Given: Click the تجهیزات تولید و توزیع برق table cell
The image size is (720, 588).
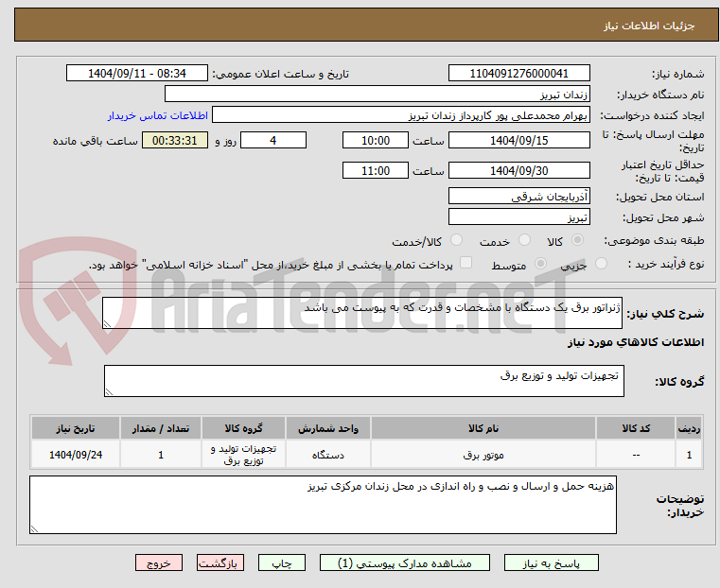Looking at the screenshot, I should [243, 455].
